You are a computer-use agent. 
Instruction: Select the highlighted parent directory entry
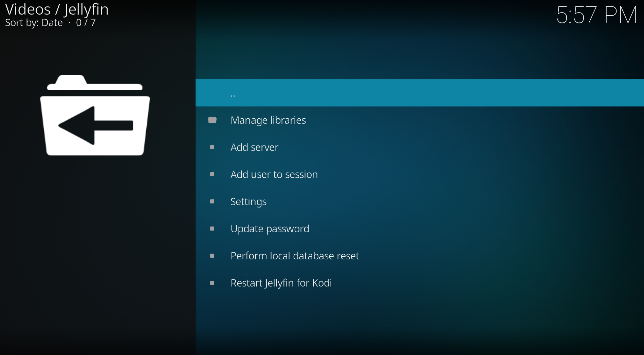point(233,93)
